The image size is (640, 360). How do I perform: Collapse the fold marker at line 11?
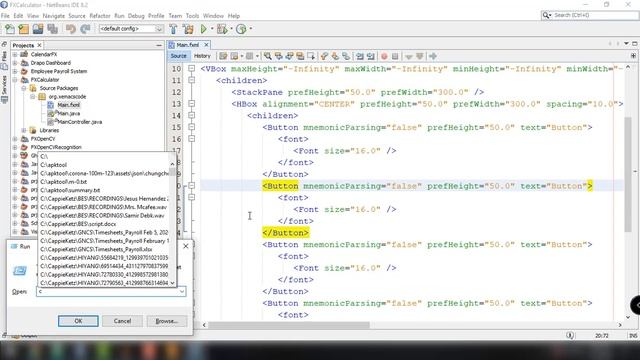click(x=191, y=80)
